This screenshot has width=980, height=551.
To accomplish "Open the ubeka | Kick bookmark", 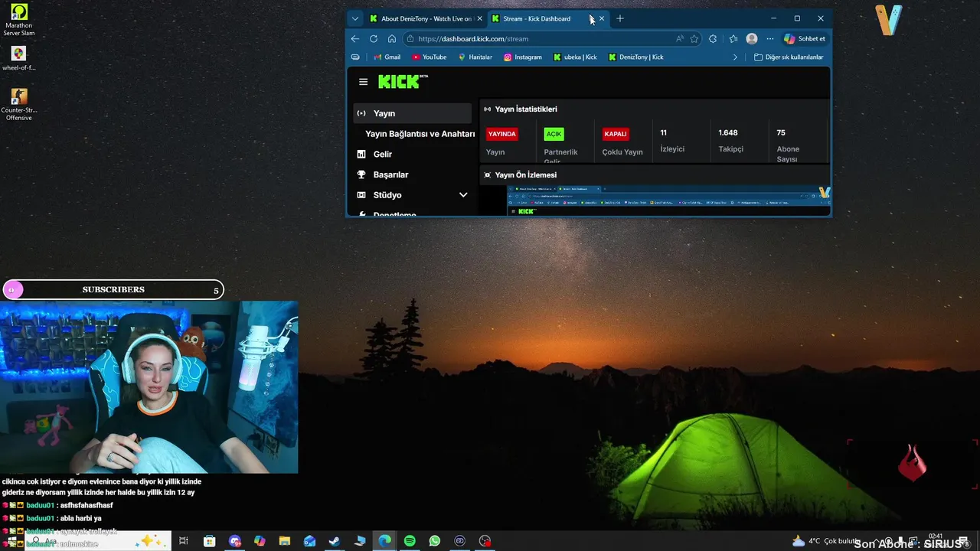I will coord(575,57).
